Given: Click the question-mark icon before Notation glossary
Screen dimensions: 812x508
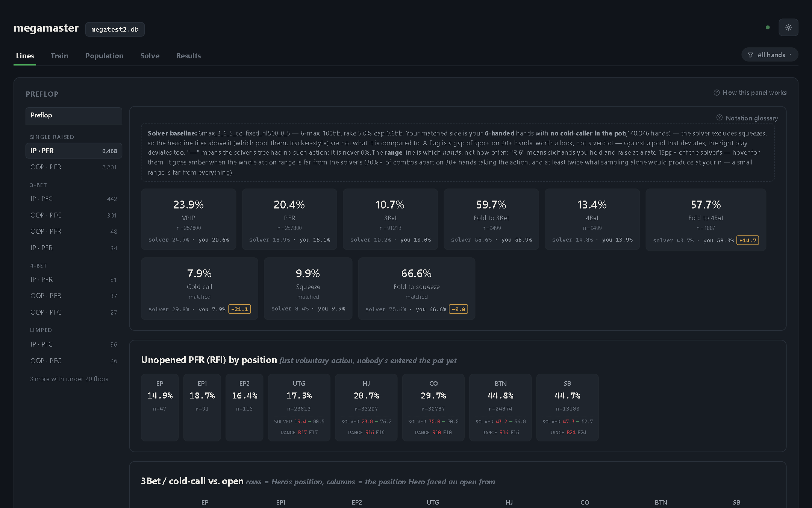Looking at the screenshot, I should [720, 118].
